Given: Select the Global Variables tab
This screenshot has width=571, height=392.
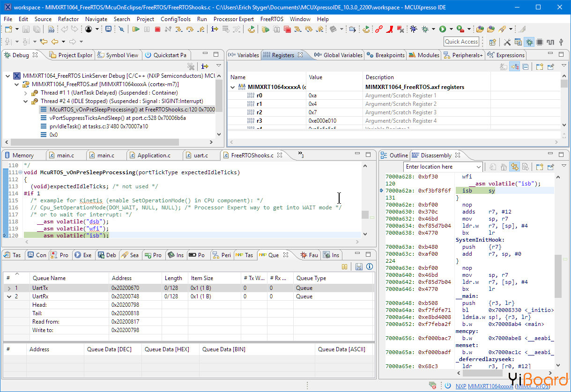Looking at the screenshot, I should 339,55.
